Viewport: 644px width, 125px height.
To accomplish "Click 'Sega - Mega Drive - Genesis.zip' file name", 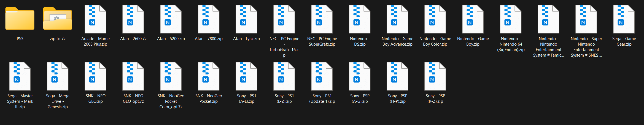I will [58, 101].
